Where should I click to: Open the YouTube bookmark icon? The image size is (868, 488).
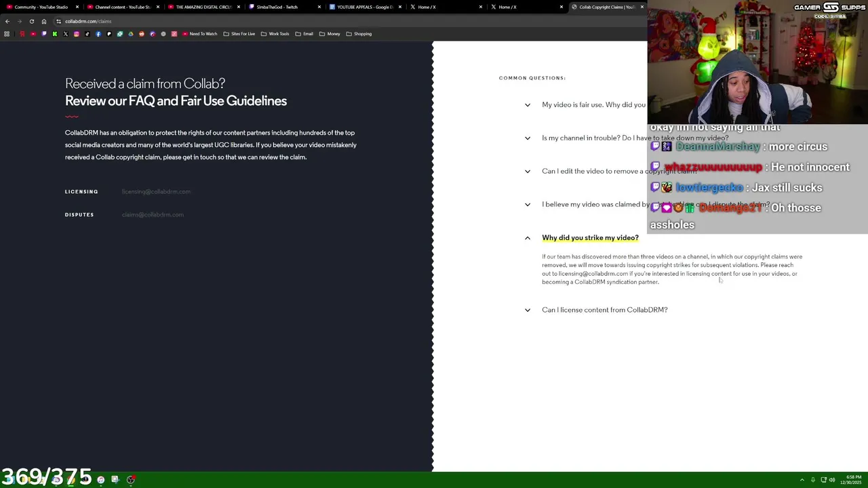click(33, 34)
